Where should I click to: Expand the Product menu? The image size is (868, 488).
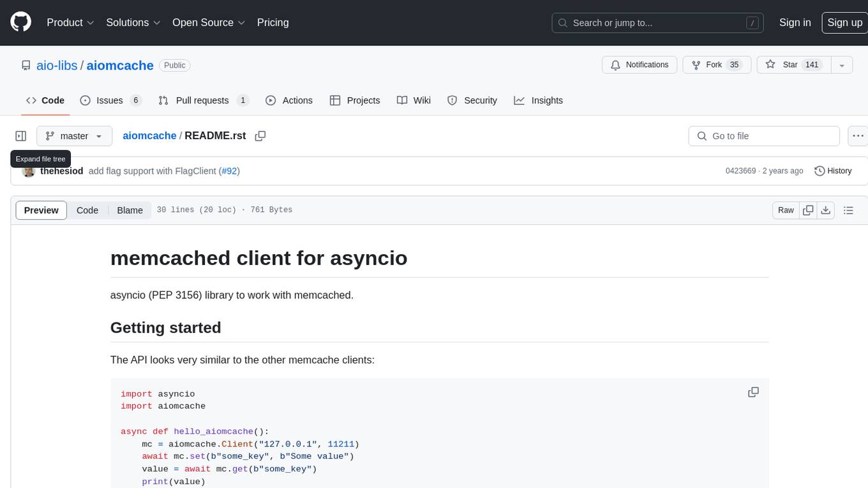click(70, 22)
